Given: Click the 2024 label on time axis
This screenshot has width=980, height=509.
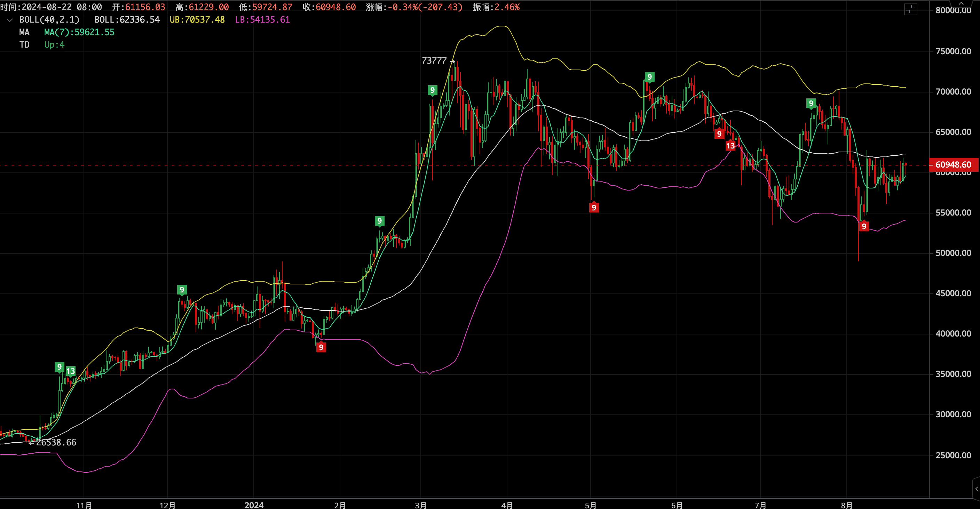Looking at the screenshot, I should [254, 505].
